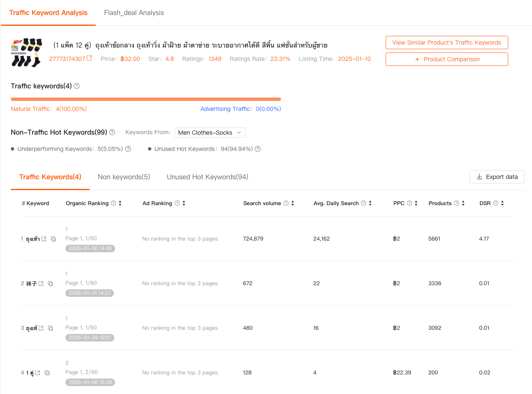
Task: Click help icon next to Underperforming Keywords
Action: click(128, 149)
